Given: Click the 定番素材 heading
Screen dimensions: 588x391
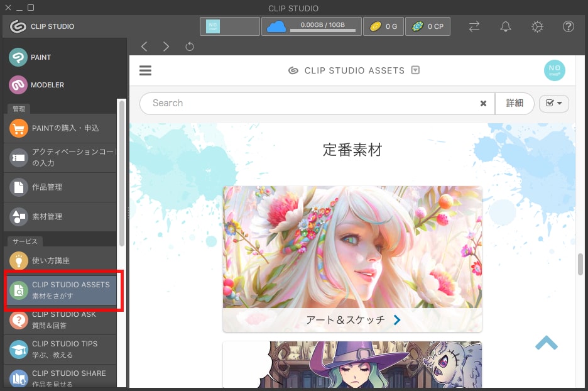Looking at the screenshot, I should point(352,150).
